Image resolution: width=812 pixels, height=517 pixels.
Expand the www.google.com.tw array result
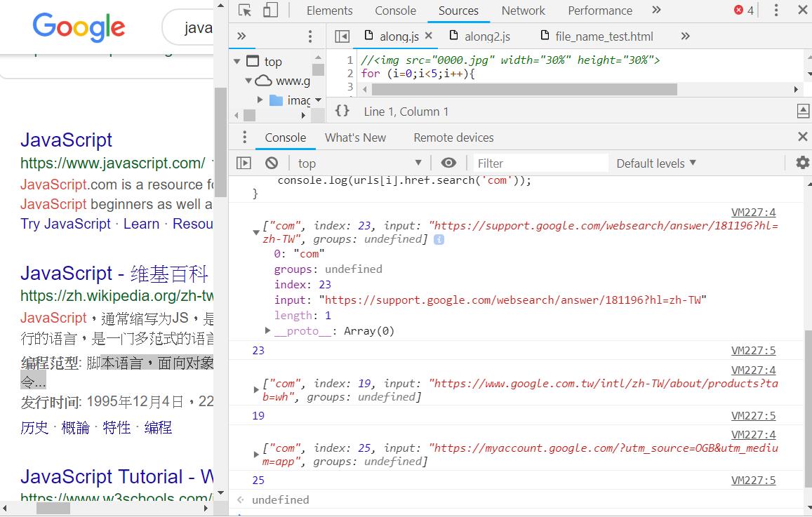pos(256,390)
